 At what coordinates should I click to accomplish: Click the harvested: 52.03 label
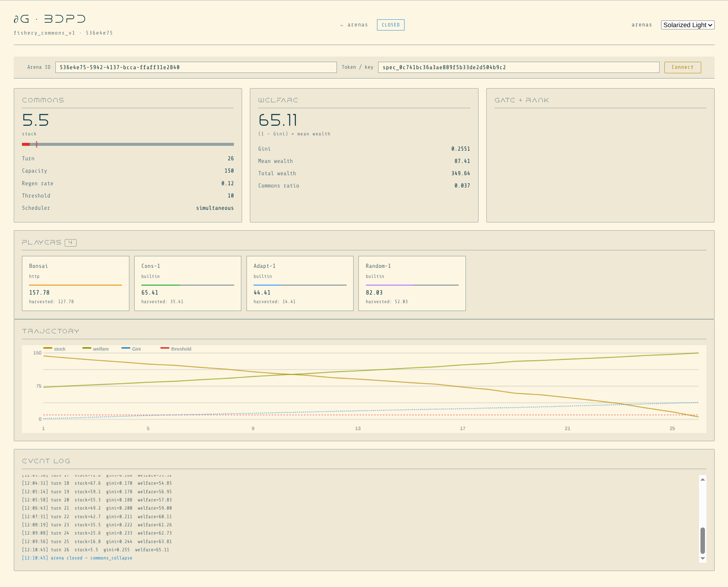(387, 302)
